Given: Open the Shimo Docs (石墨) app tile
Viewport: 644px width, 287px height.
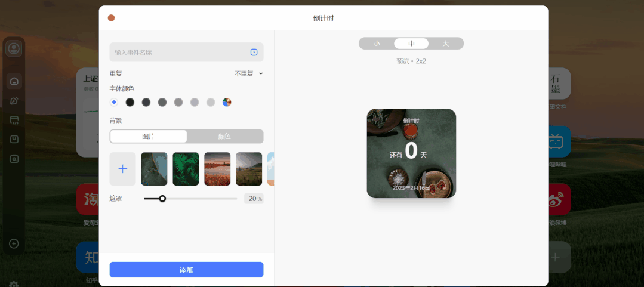Looking at the screenshot, I should click(559, 84).
